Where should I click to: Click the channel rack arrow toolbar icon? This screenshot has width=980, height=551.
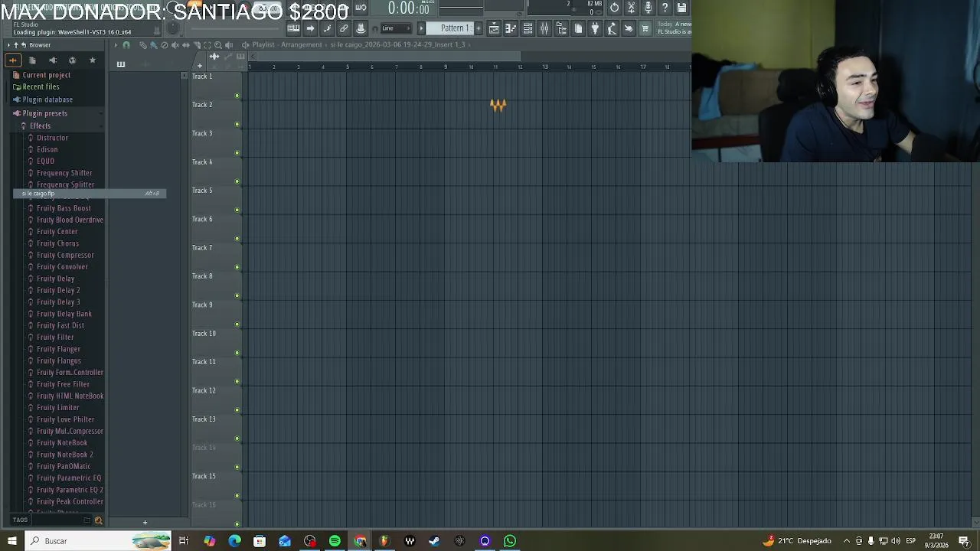click(x=310, y=28)
